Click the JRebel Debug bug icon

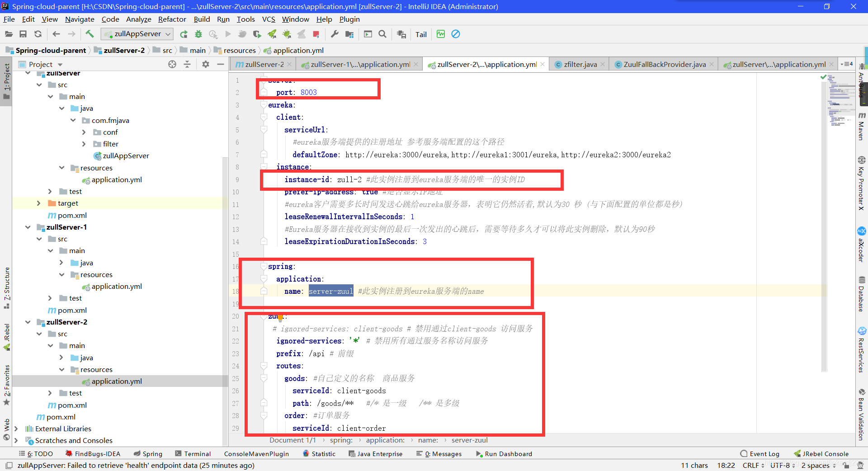(287, 34)
